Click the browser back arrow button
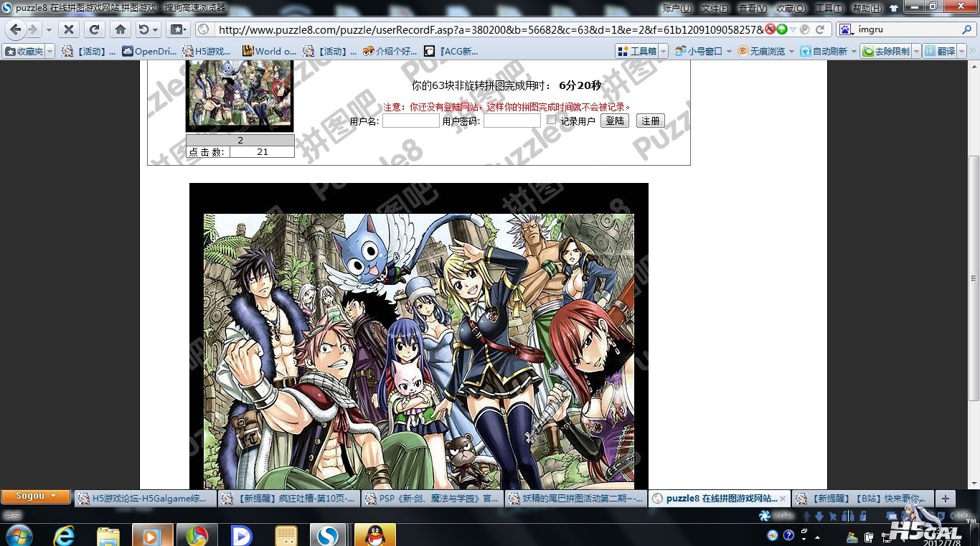Screen dimensions: 980x546 click(x=15, y=29)
